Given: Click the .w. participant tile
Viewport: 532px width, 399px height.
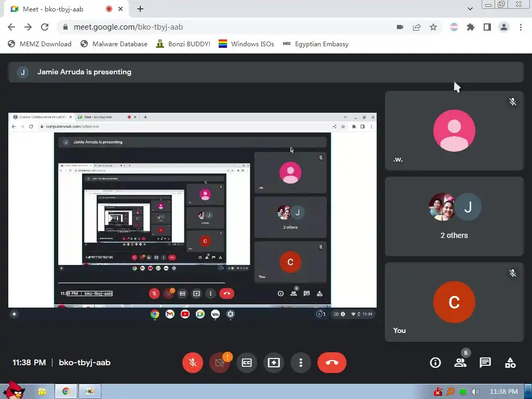Looking at the screenshot, I should 454,130.
